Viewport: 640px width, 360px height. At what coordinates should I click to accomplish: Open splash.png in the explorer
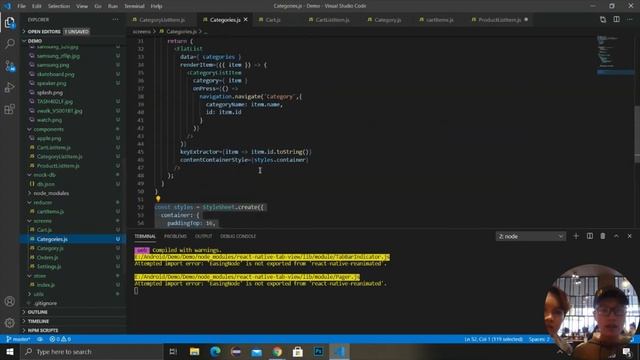coord(50,92)
